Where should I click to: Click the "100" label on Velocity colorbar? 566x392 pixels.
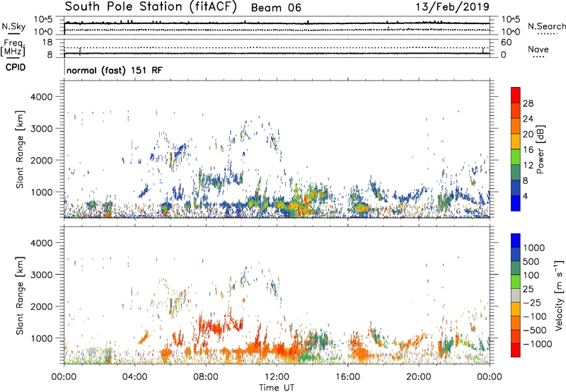[531, 275]
